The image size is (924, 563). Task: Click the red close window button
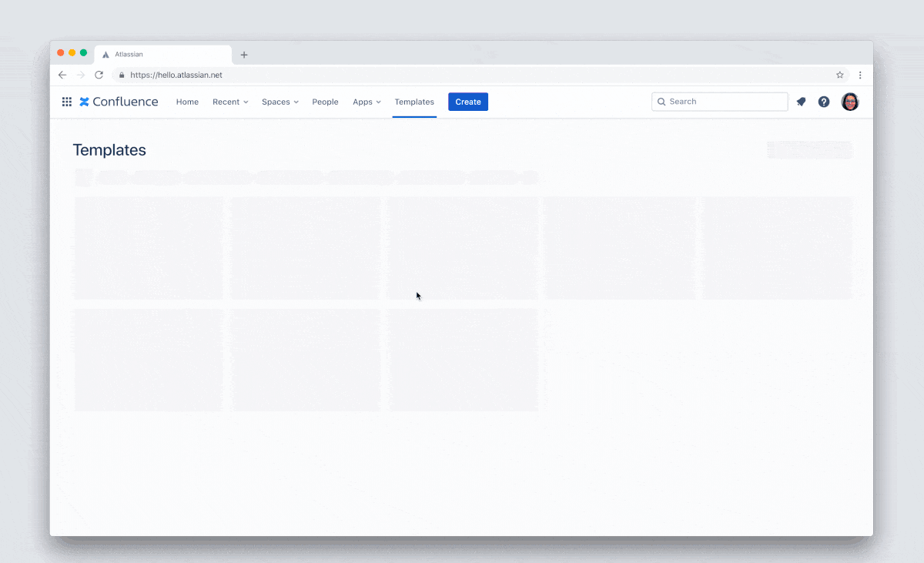tap(61, 52)
